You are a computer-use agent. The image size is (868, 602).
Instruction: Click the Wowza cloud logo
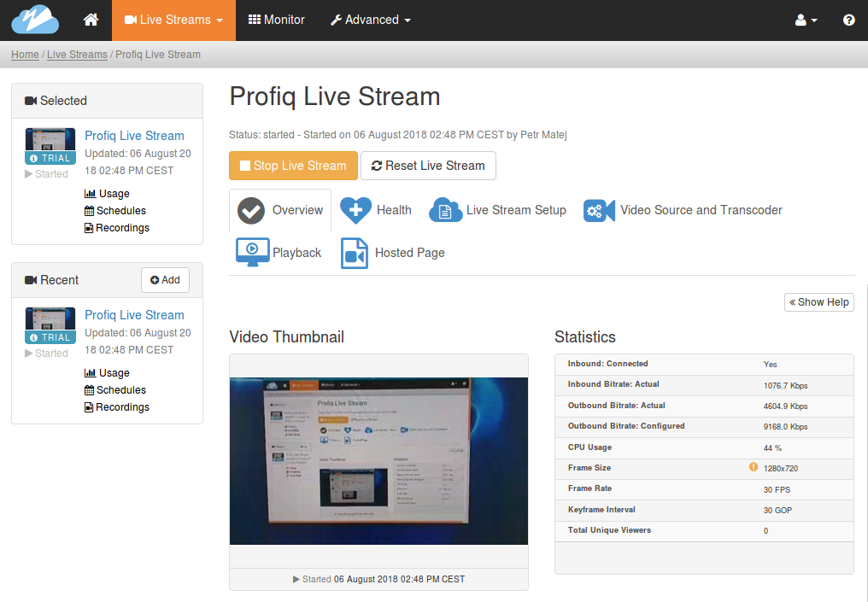35,20
